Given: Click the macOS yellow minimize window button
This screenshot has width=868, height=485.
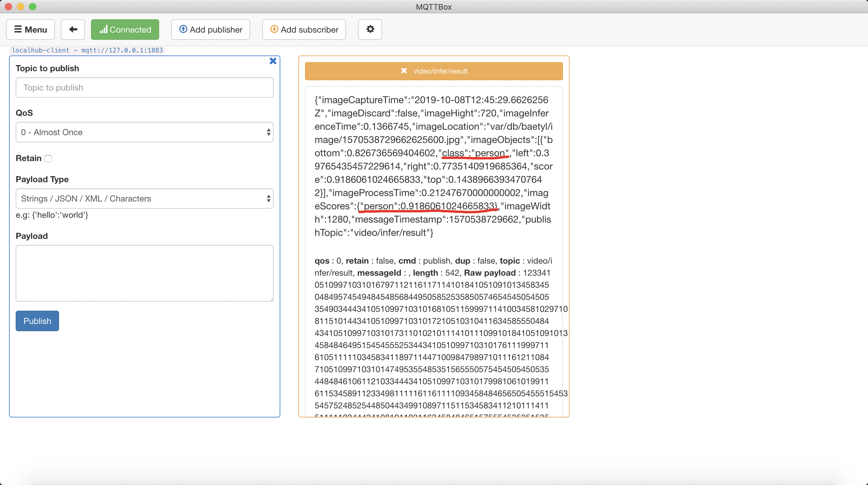Looking at the screenshot, I should point(20,6).
